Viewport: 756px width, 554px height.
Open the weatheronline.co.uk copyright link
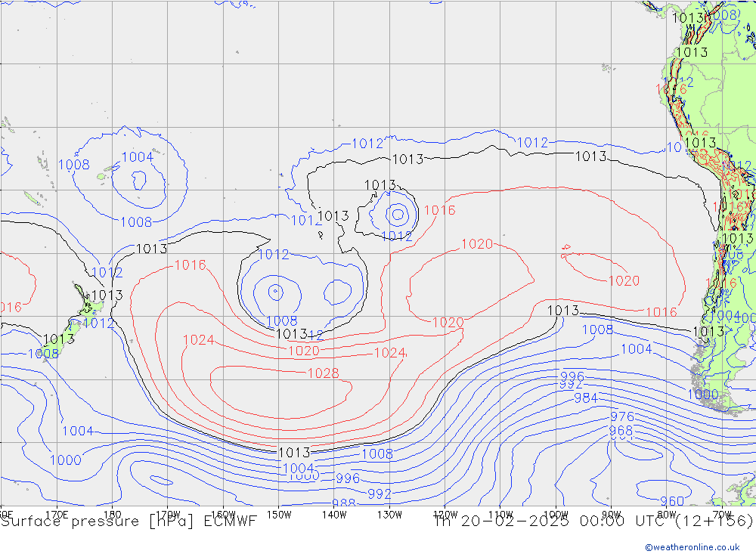click(692, 547)
